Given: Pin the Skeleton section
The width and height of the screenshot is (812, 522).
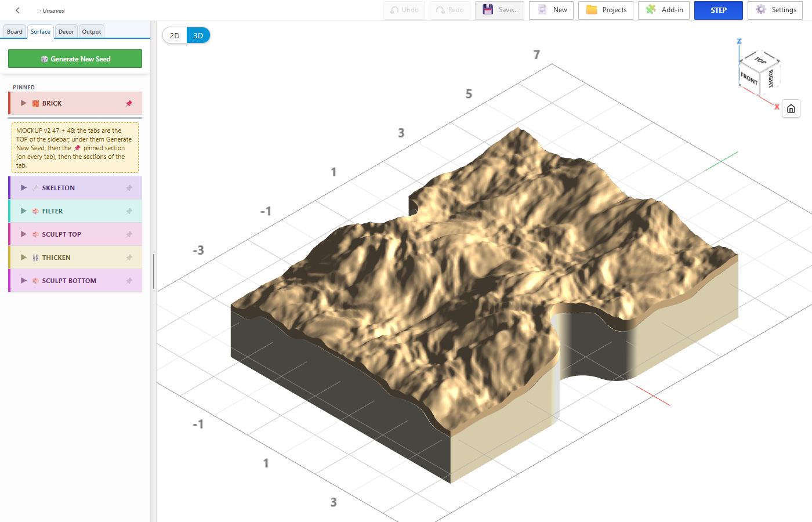Looking at the screenshot, I should tap(129, 188).
